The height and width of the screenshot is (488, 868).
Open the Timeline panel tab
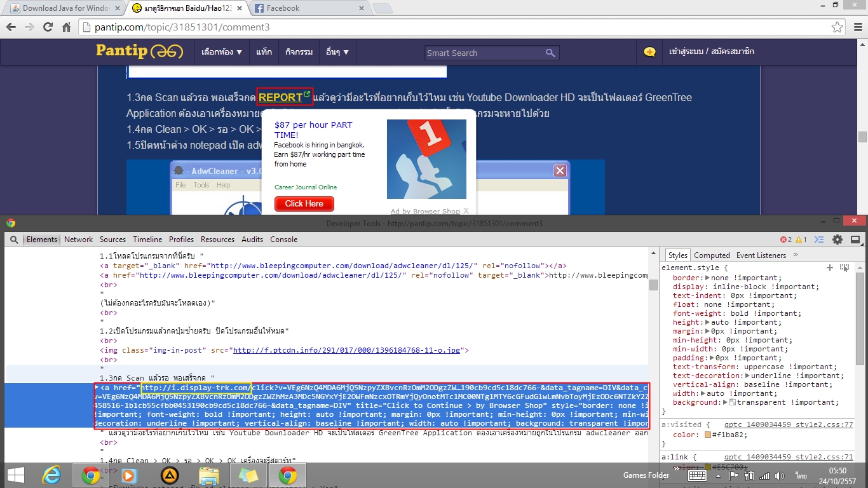pyautogui.click(x=147, y=240)
